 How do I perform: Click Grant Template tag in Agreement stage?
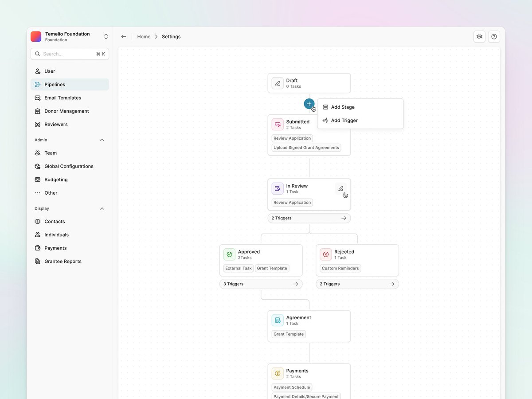coord(289,334)
